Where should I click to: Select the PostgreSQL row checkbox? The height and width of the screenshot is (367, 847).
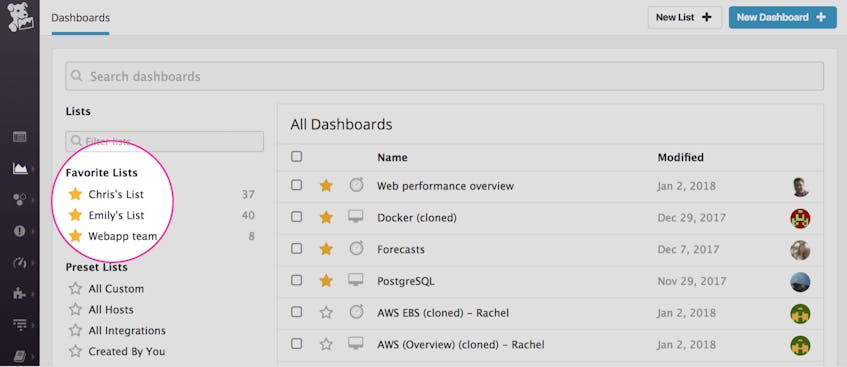[x=297, y=280]
